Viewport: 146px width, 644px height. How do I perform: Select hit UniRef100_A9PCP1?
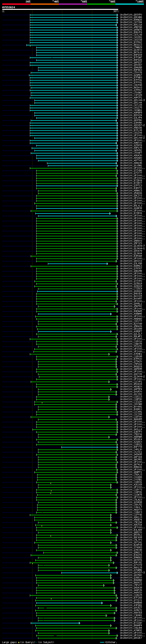(131, 98)
